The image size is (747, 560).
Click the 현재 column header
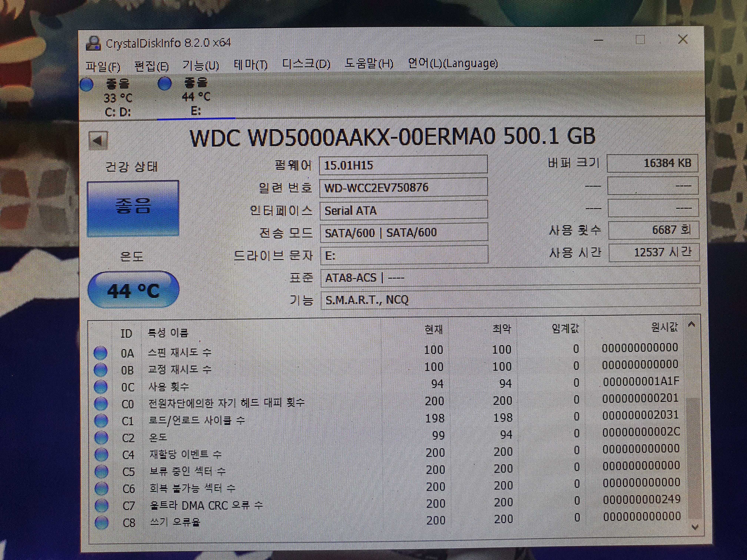(x=434, y=329)
